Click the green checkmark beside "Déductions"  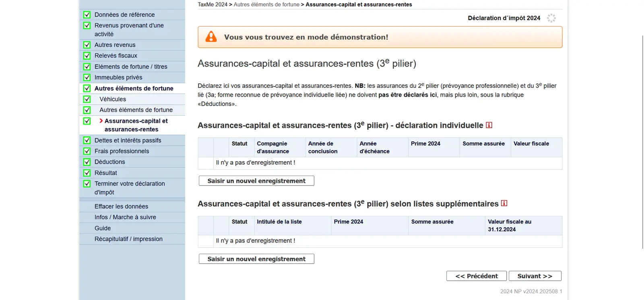click(x=87, y=162)
